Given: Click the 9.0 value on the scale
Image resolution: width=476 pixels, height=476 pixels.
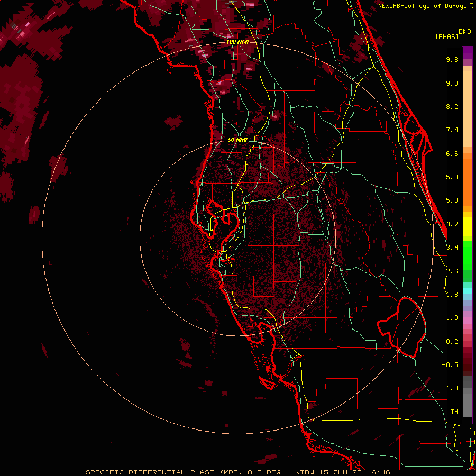Looking at the screenshot, I should pos(452,83).
